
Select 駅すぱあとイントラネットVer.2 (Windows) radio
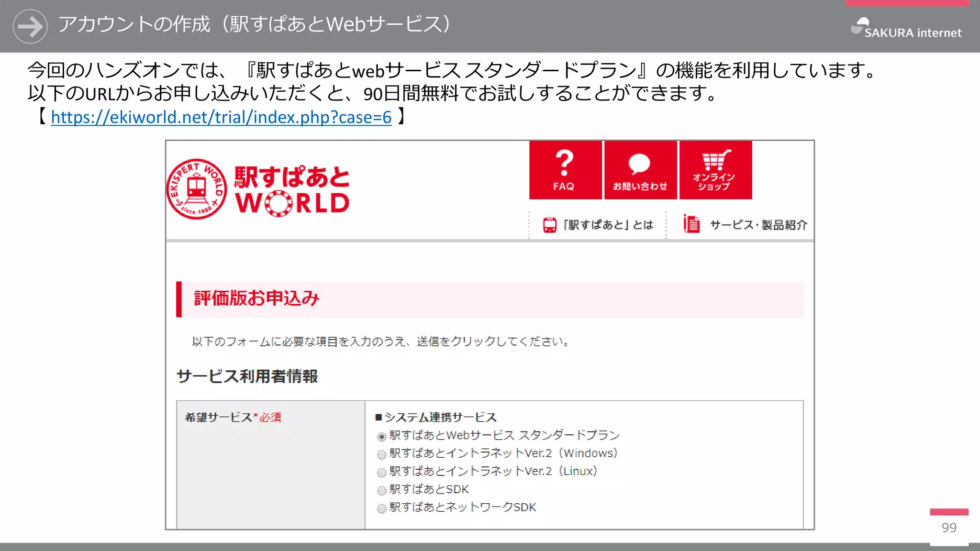381,454
